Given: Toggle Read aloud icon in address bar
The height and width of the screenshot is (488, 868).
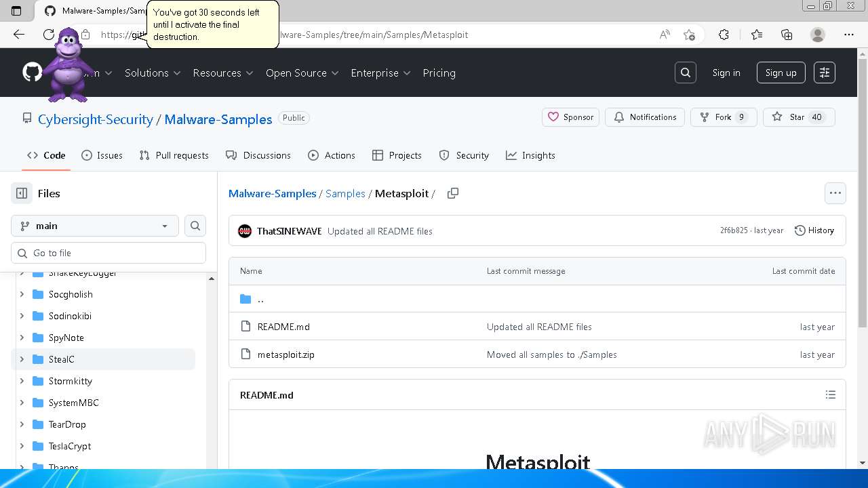Looking at the screenshot, I should (x=665, y=35).
